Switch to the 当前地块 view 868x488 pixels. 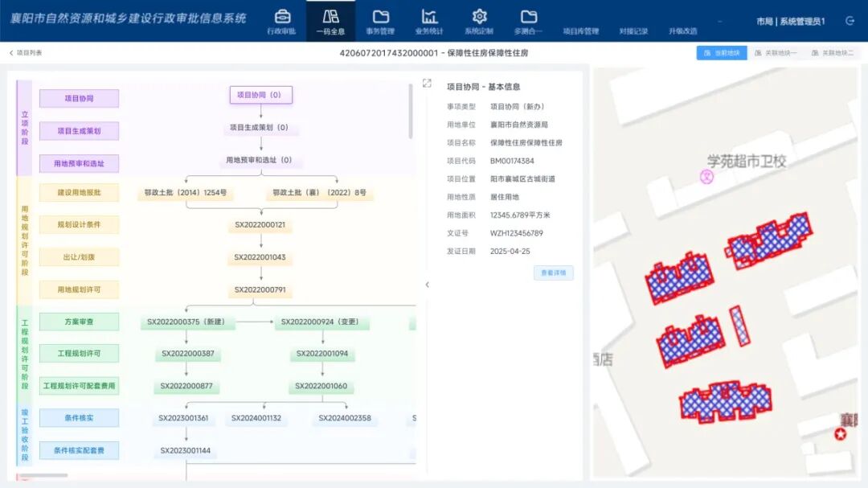tap(721, 53)
